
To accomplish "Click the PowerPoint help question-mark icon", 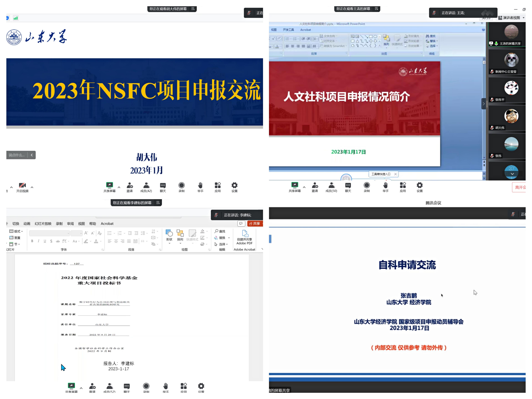I will click(483, 30).
